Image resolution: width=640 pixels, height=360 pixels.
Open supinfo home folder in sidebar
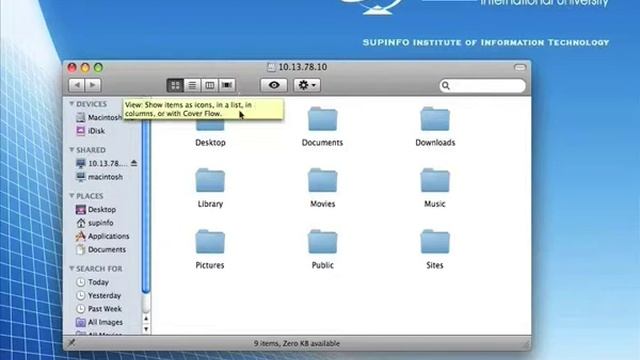(95, 223)
